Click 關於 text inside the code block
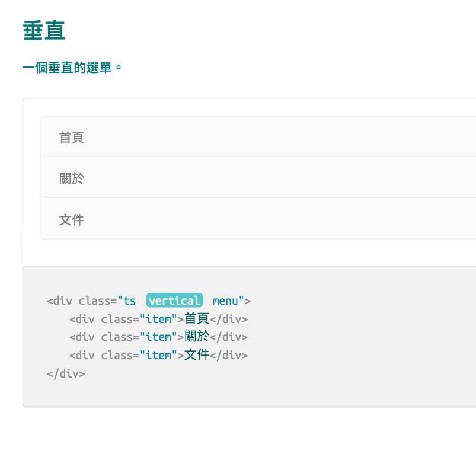This screenshot has height=460, width=476. point(197,337)
